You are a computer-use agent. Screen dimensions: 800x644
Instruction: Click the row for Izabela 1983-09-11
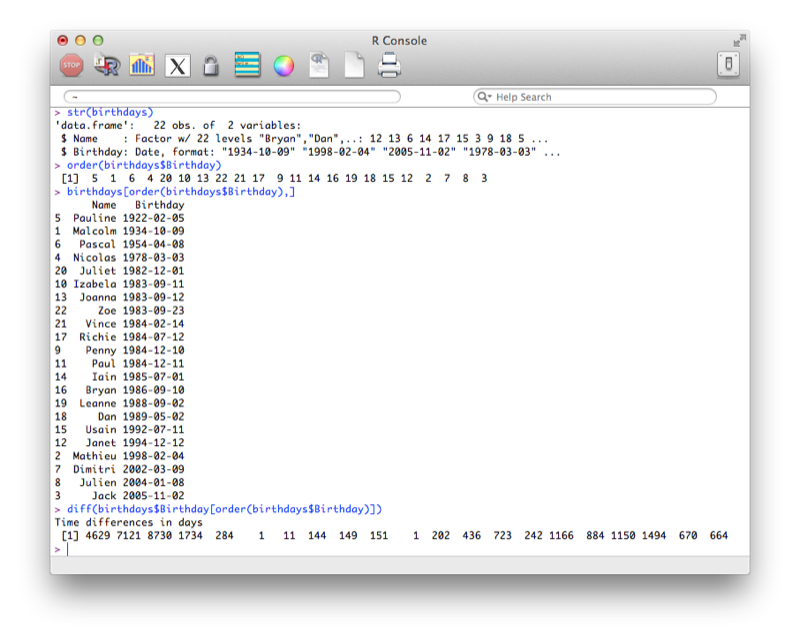tap(119, 284)
